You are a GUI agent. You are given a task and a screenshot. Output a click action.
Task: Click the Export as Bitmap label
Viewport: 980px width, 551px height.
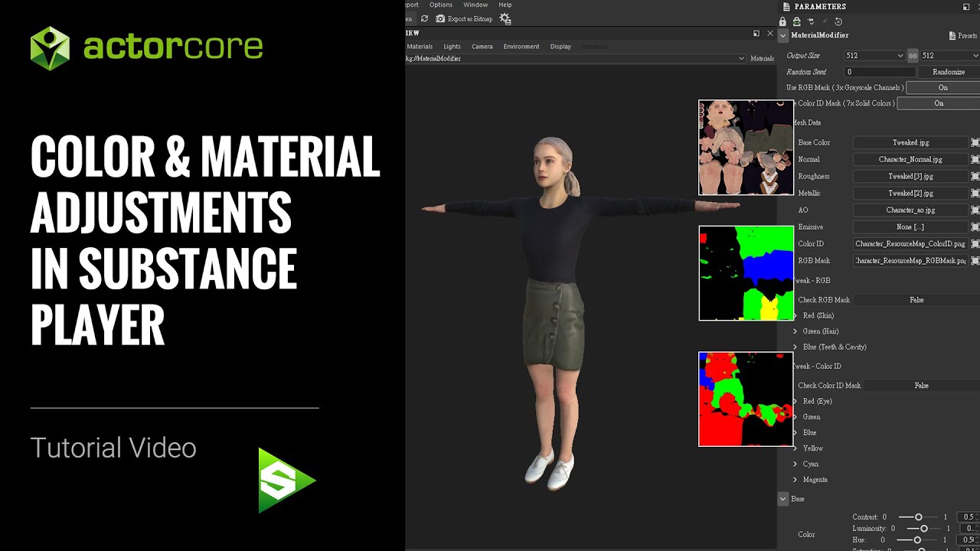tap(470, 18)
